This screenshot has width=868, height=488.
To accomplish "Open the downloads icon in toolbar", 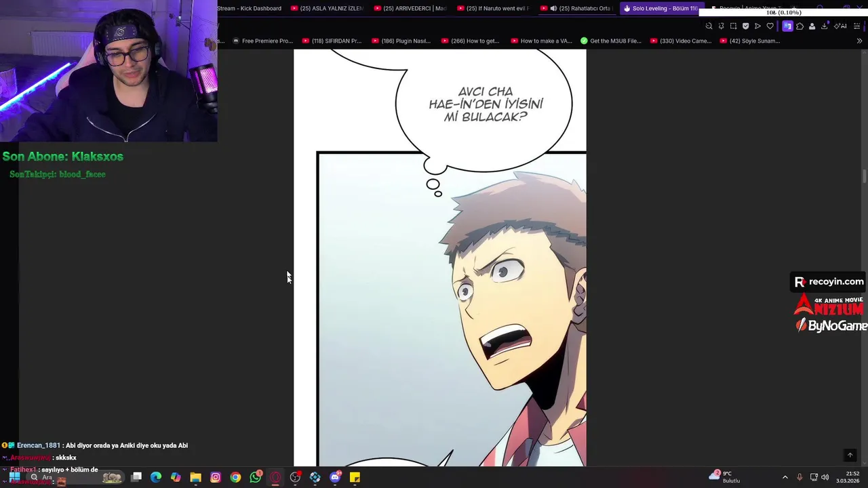I will 824,26.
